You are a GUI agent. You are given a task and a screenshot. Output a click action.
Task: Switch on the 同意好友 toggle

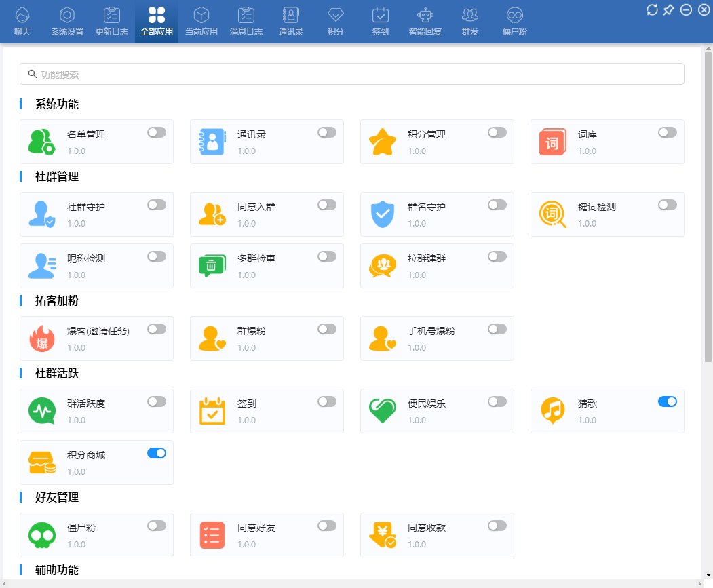click(326, 526)
